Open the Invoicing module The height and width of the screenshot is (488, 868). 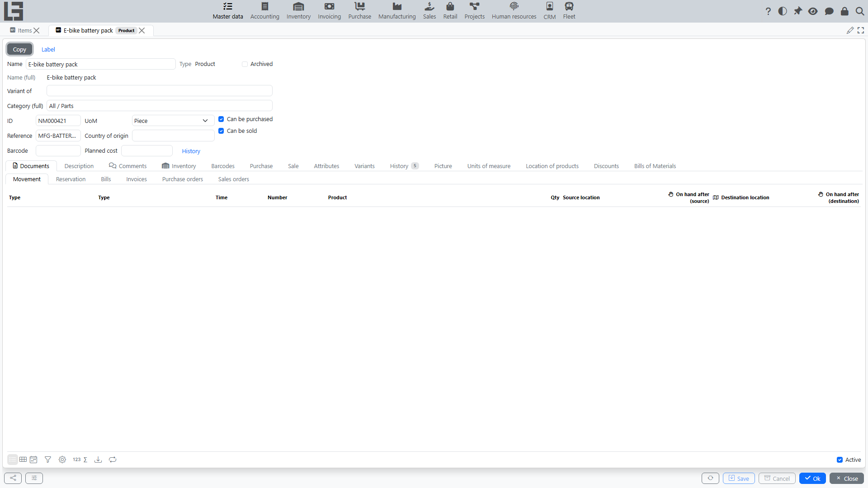(x=329, y=11)
